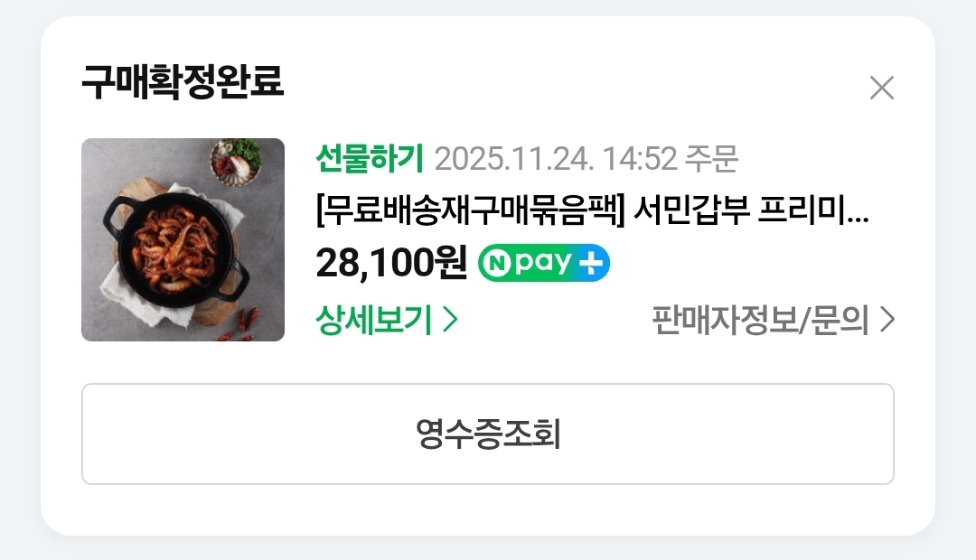Select the 28,100원 price text
This screenshot has width=976, height=560.
[x=391, y=263]
